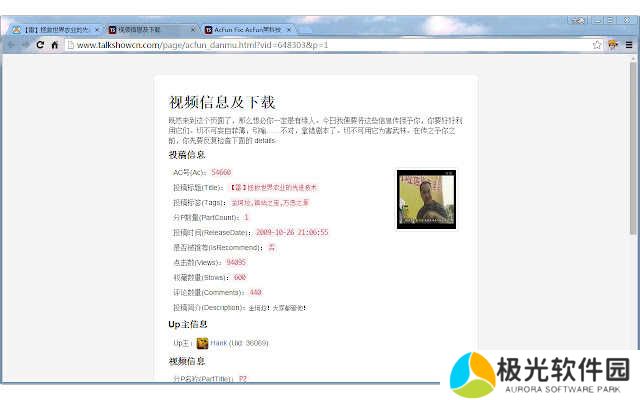
Task: Go to the browser home page
Action: pyautogui.click(x=55, y=45)
